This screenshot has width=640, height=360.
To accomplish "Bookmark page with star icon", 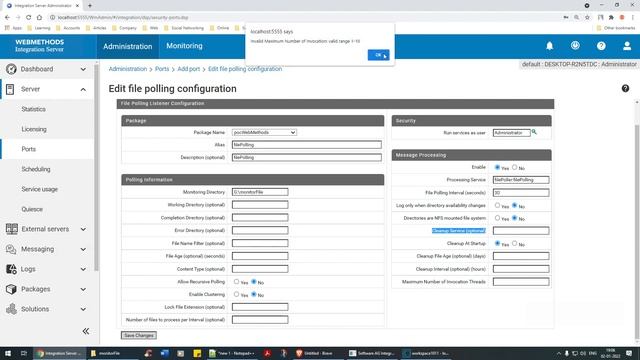I will (587, 17).
